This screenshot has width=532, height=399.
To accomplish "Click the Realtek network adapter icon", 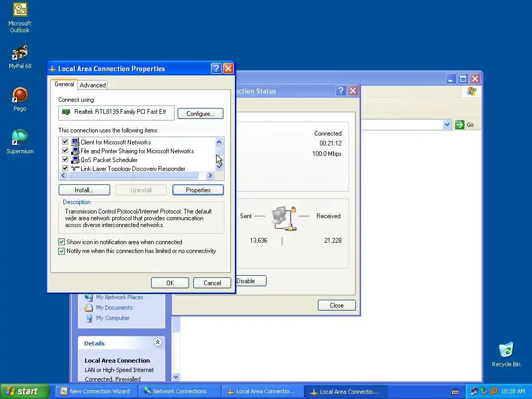I will click(66, 112).
